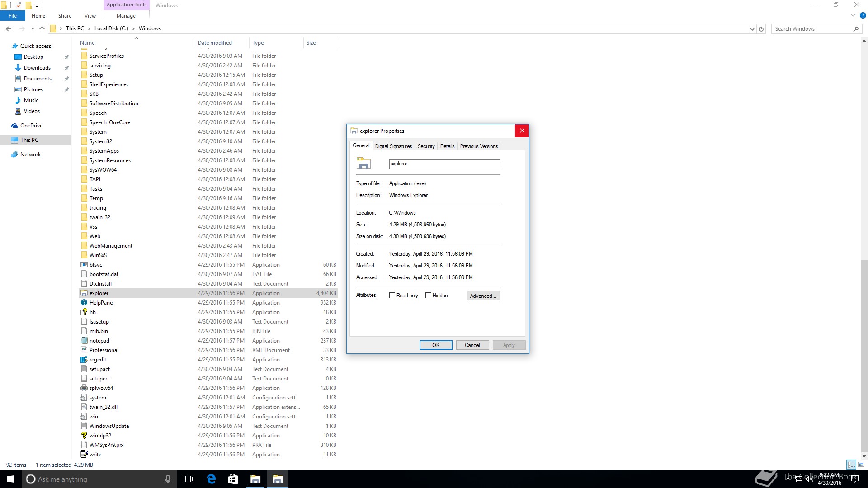Click the regedit application icon
Screen dimensions: 868x488
tap(84, 360)
